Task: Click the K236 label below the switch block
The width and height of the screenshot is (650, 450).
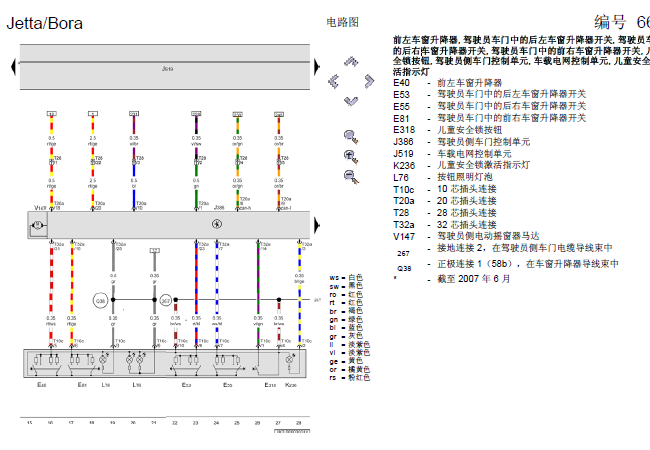Action: click(291, 385)
